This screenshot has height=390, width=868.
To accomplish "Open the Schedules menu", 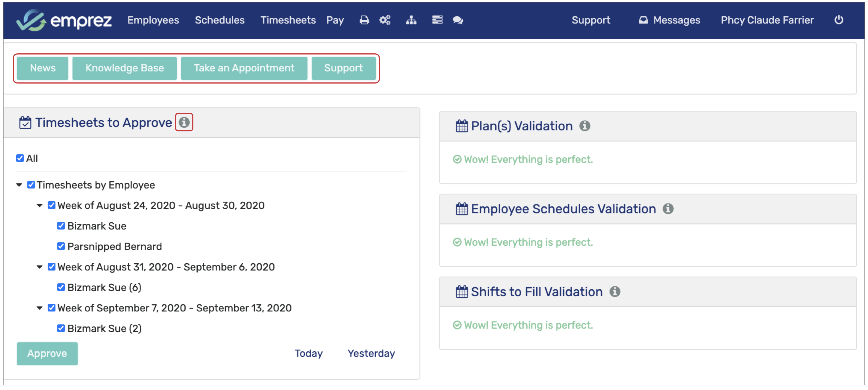I will pos(220,20).
